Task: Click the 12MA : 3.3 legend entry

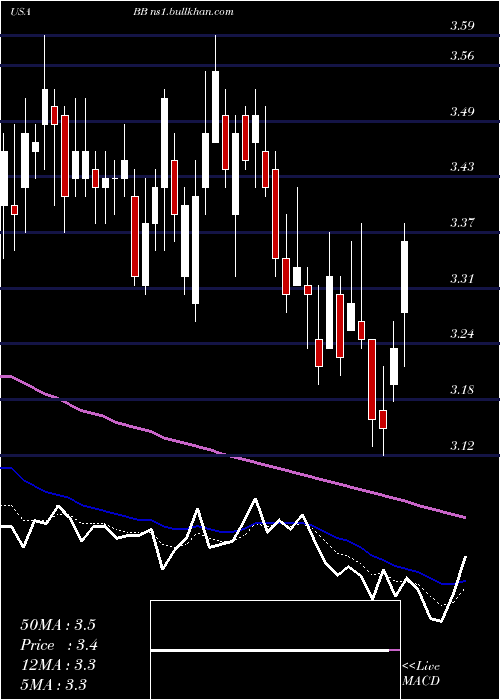Action: 58,665
